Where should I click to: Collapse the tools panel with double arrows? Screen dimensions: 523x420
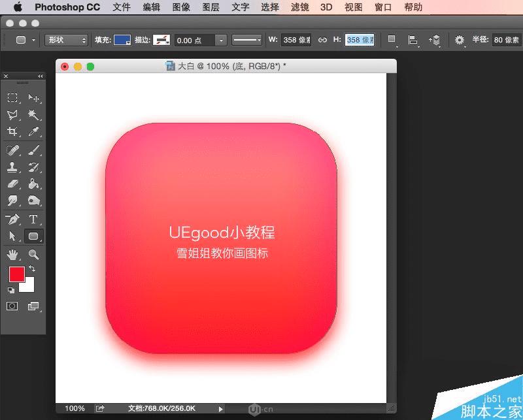tap(41, 76)
